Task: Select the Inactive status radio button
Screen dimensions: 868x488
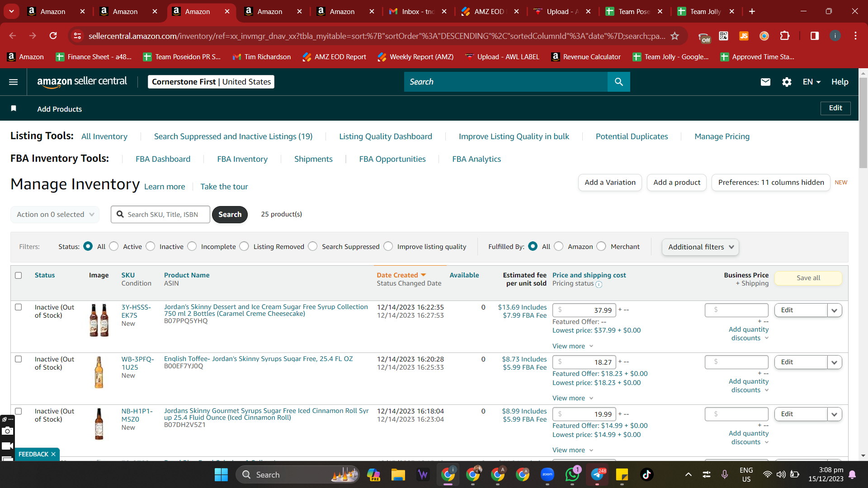Action: coord(151,246)
